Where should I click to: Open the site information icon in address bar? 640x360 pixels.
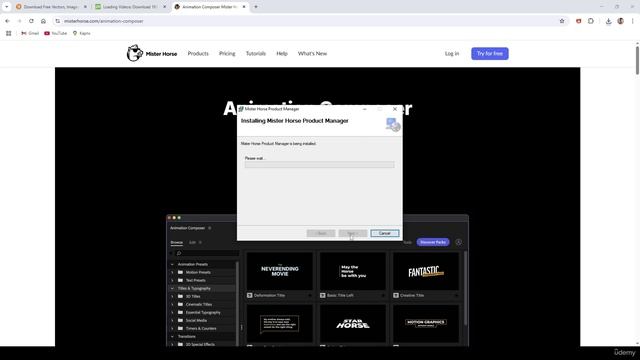coord(58,21)
